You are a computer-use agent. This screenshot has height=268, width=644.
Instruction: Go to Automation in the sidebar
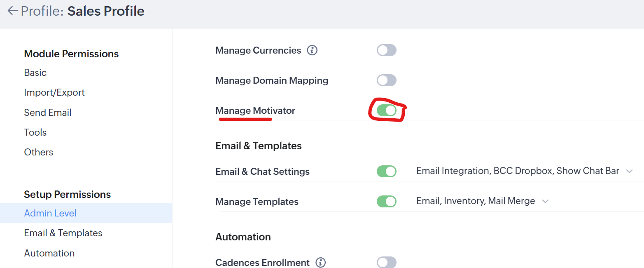49,253
